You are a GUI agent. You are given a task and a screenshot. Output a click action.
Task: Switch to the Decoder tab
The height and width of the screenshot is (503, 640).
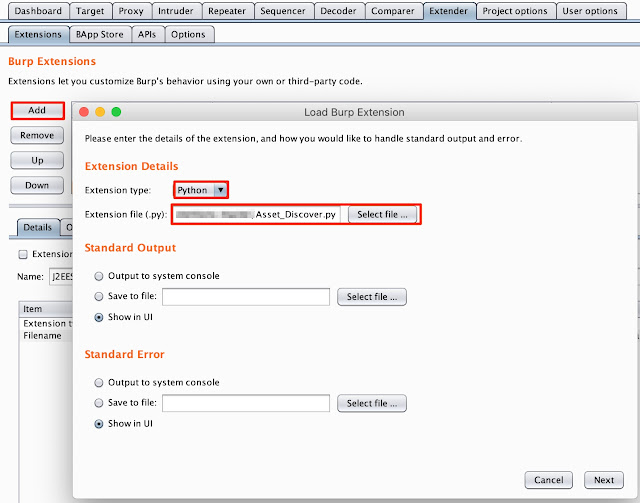tap(338, 11)
